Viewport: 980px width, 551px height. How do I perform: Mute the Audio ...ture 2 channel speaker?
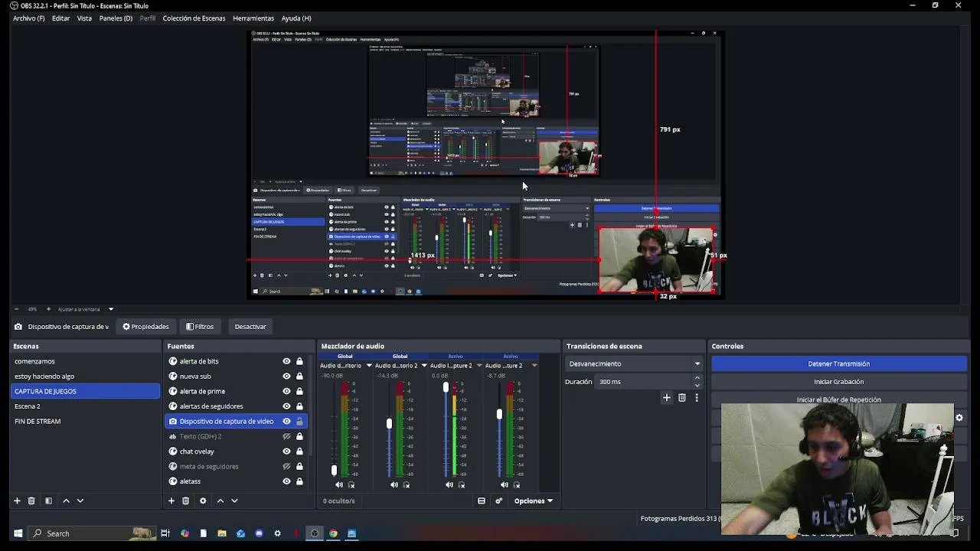click(x=505, y=484)
